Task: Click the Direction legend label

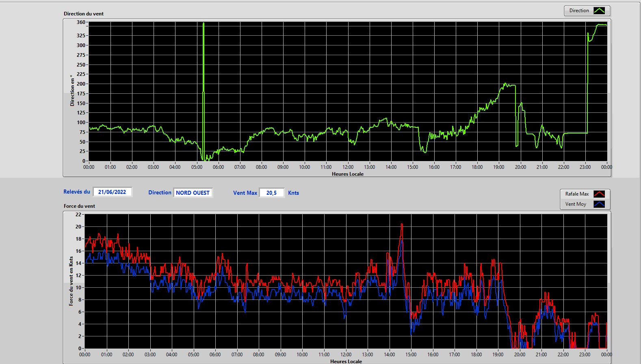Action: (579, 11)
